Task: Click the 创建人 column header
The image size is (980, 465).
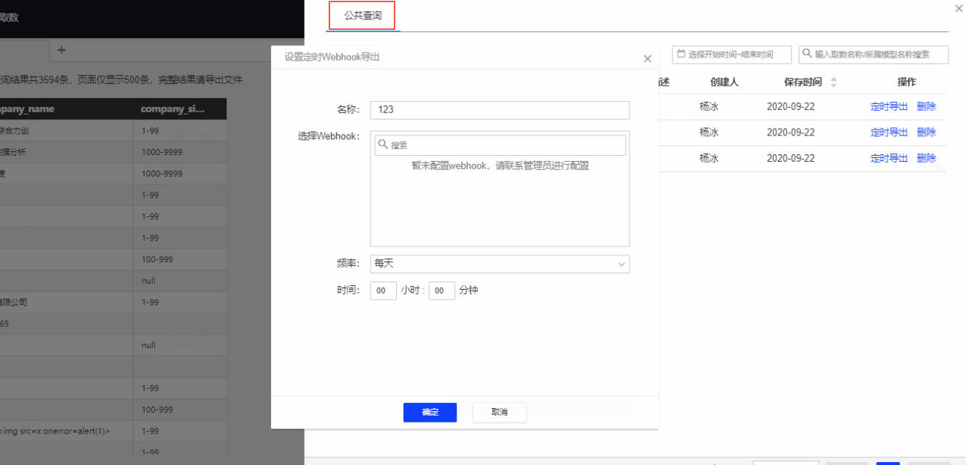Action: click(x=725, y=82)
